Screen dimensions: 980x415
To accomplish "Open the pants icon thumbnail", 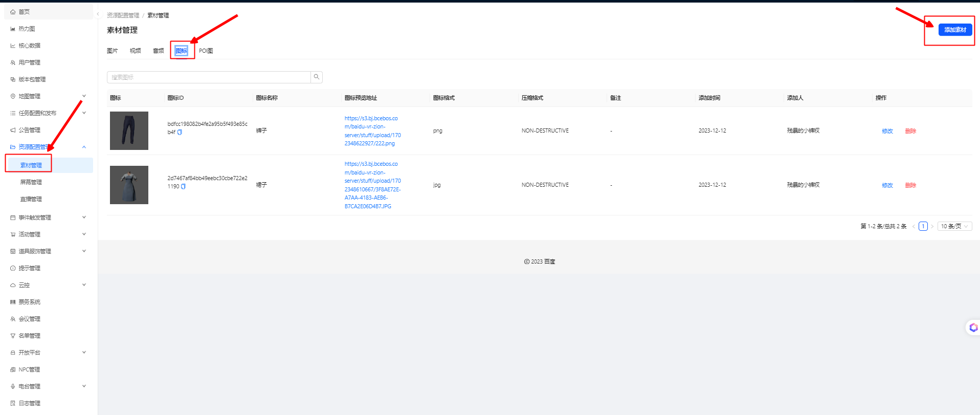I will (129, 130).
